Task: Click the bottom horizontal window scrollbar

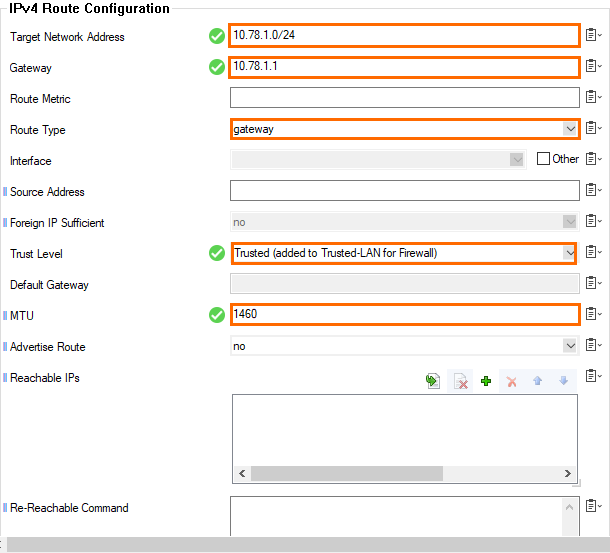Action: coord(308,544)
